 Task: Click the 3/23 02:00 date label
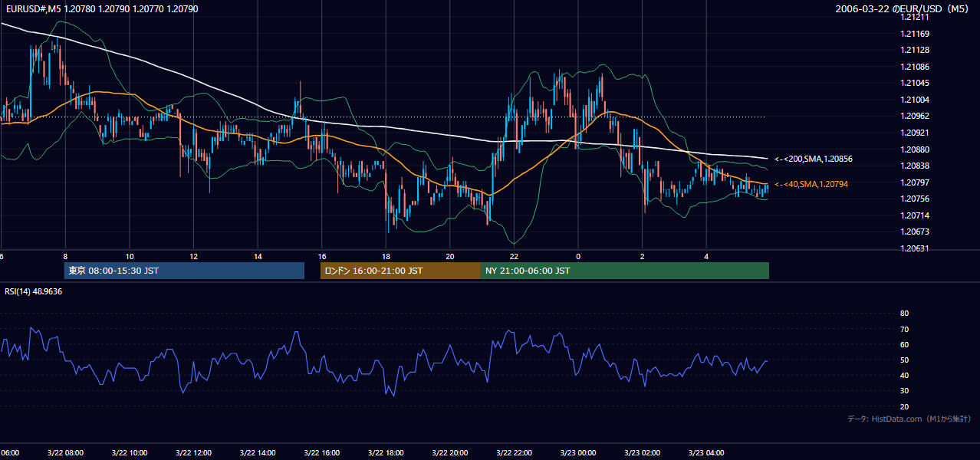[x=643, y=452]
